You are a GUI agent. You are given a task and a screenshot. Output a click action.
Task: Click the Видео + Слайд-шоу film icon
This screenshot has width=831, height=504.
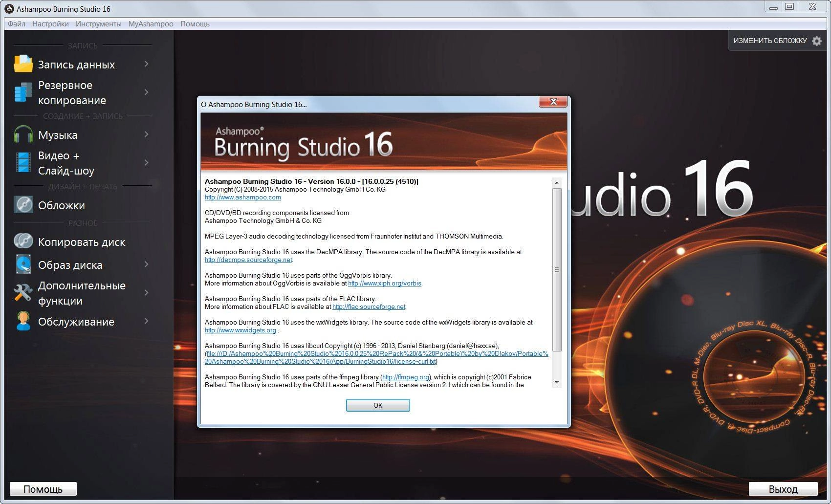[23, 163]
